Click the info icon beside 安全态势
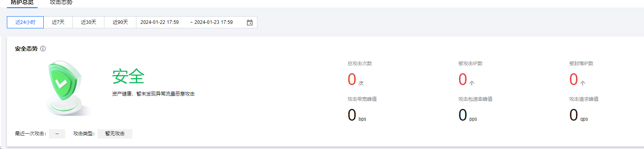The width and height of the screenshot is (644, 149). click(x=43, y=49)
